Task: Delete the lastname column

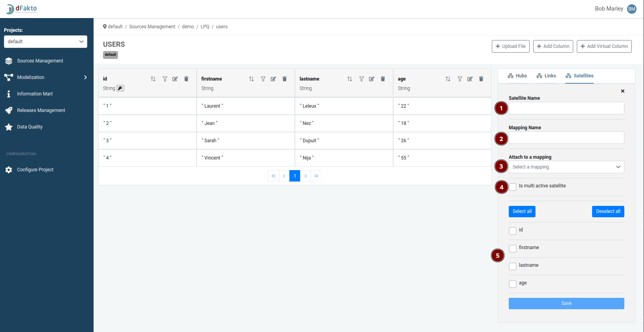Action: [383, 79]
